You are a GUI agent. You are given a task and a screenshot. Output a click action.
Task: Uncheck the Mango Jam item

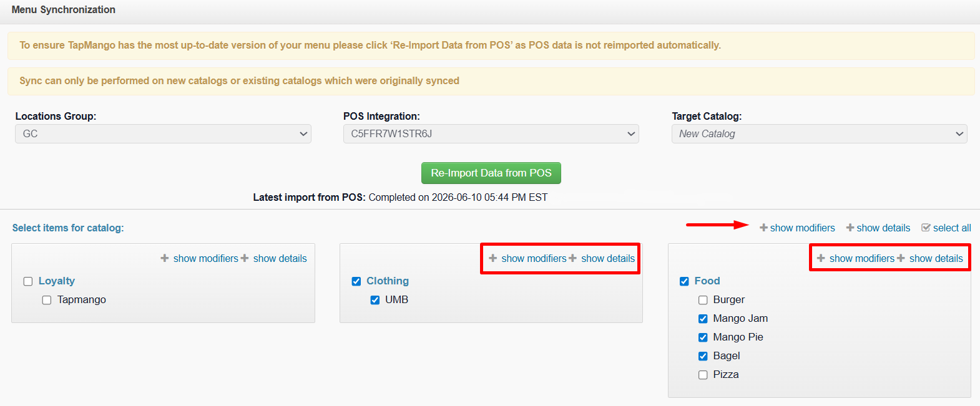click(703, 319)
